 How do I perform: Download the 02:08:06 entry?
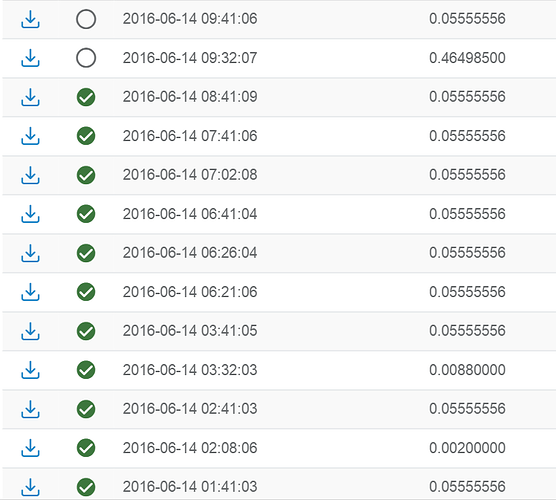30,448
